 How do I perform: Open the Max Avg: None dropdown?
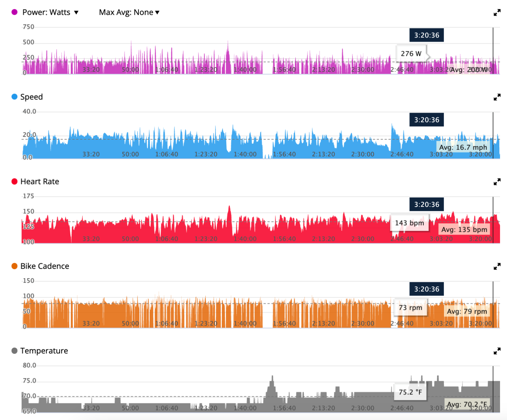click(129, 12)
